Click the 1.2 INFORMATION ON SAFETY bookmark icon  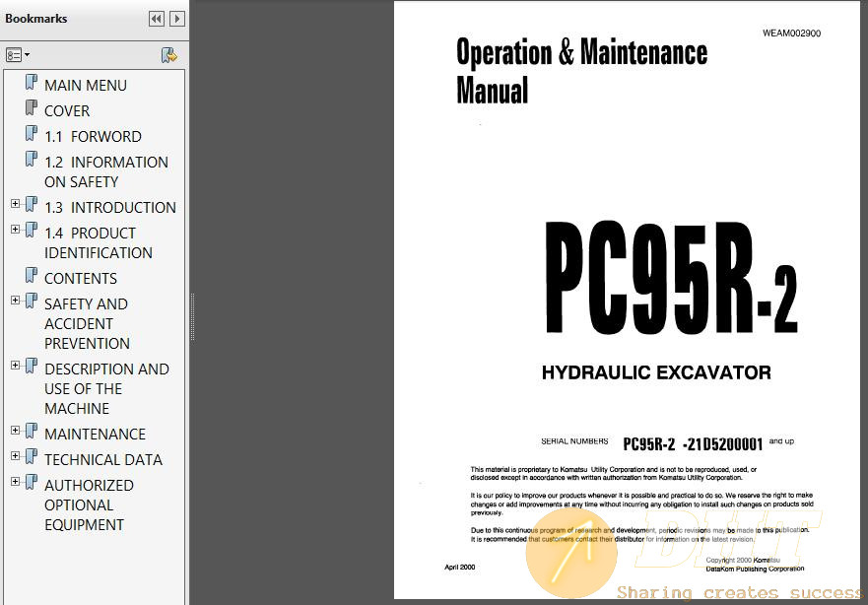[32, 160]
